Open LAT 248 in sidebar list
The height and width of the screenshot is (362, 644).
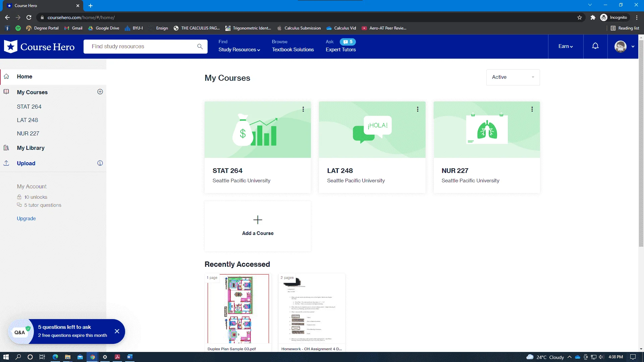(x=28, y=120)
